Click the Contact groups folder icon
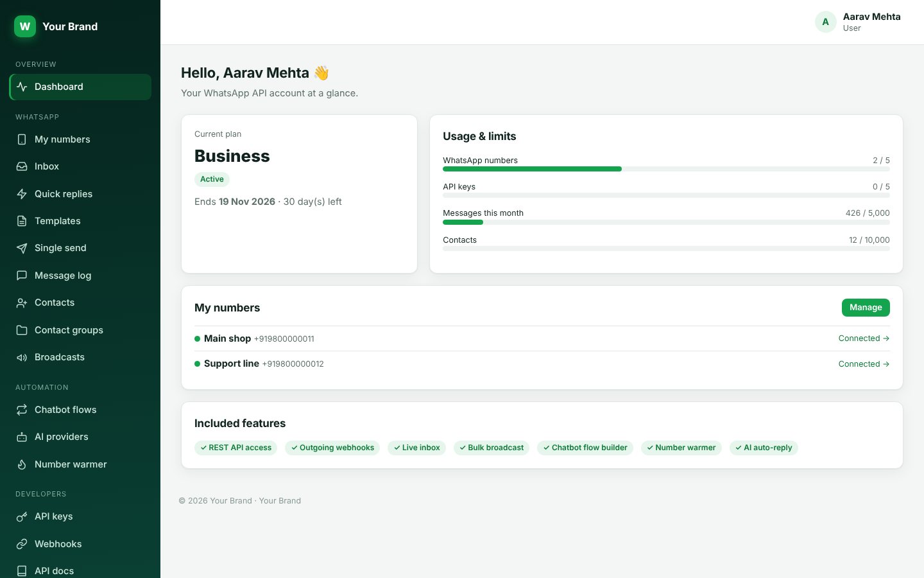Viewport: 924px width, 578px height. pos(22,330)
